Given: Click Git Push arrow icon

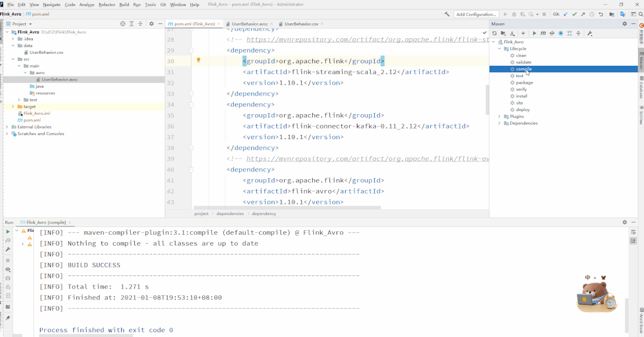Looking at the screenshot, I should pos(583,14).
